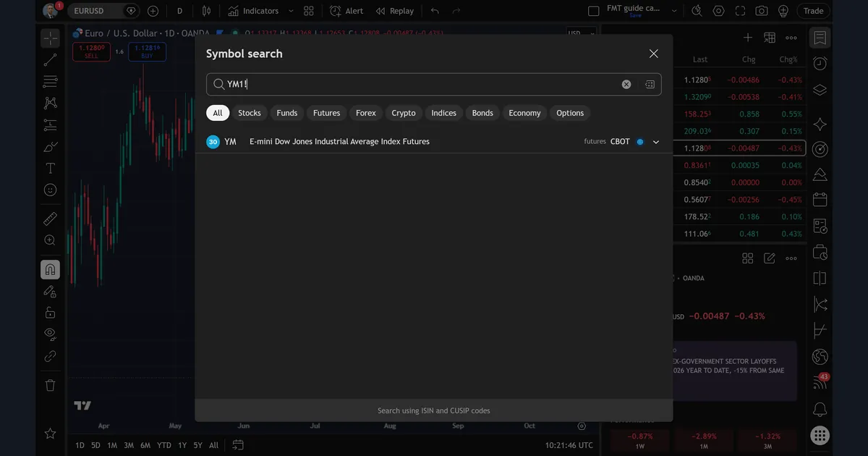This screenshot has height=456, width=868.
Task: Expand the favorite indicators dropdown arrow
Action: 291,11
